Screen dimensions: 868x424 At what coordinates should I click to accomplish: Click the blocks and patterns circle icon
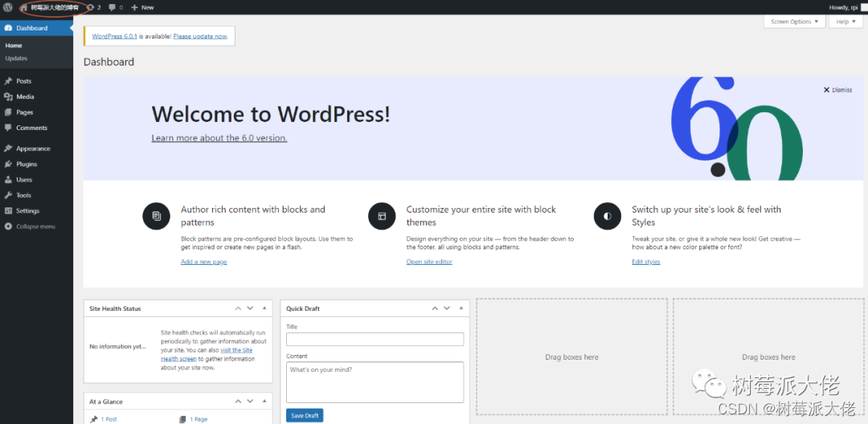(156, 215)
